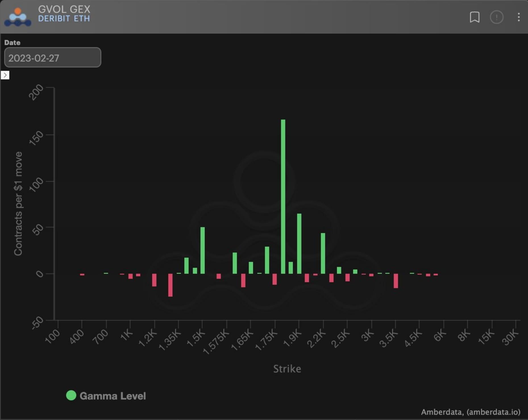
Task: Click the tallest green gamma bar
Action: point(283,197)
